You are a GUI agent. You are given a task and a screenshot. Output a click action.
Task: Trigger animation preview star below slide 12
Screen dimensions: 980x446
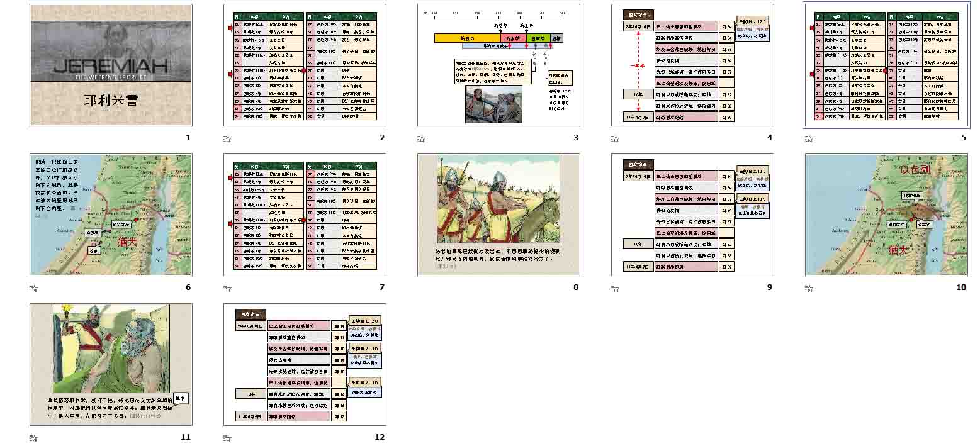point(227,438)
